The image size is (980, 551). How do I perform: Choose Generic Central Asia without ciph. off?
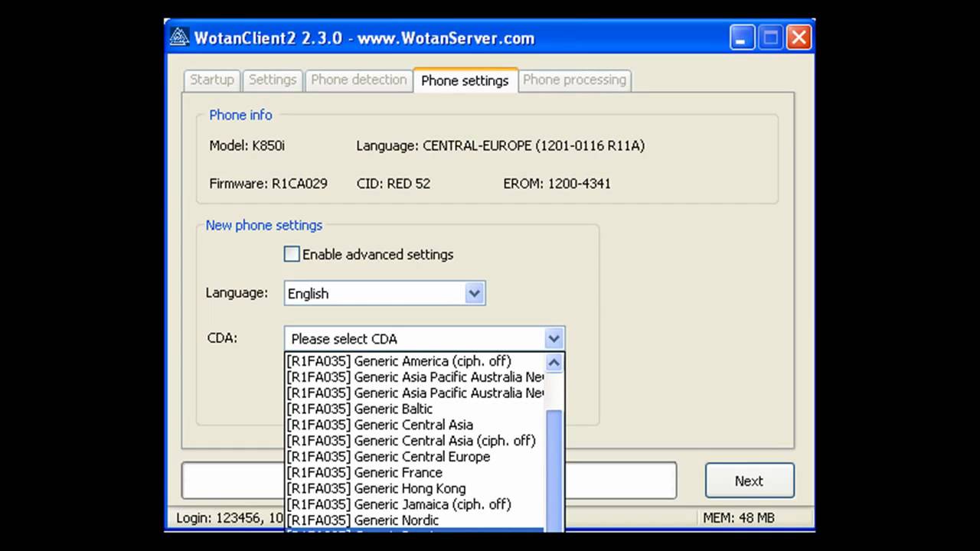pos(414,425)
